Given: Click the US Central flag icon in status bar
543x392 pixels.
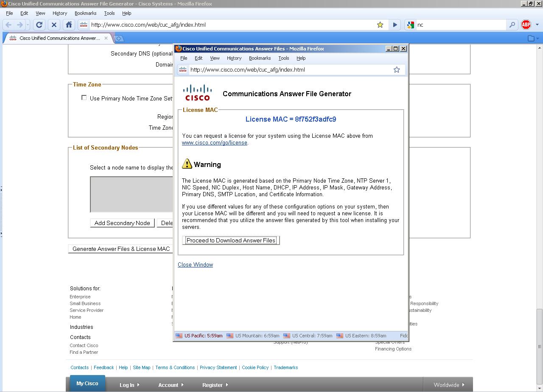Looking at the screenshot, I should (287, 336).
